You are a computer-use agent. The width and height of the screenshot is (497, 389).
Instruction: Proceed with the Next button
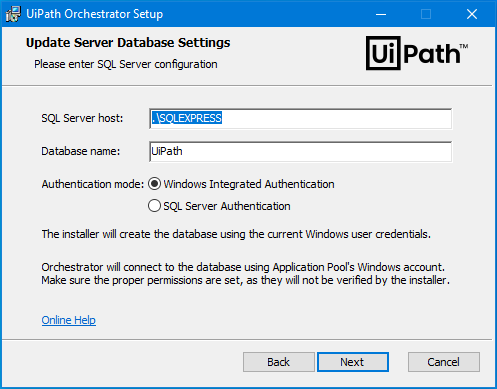(x=353, y=362)
